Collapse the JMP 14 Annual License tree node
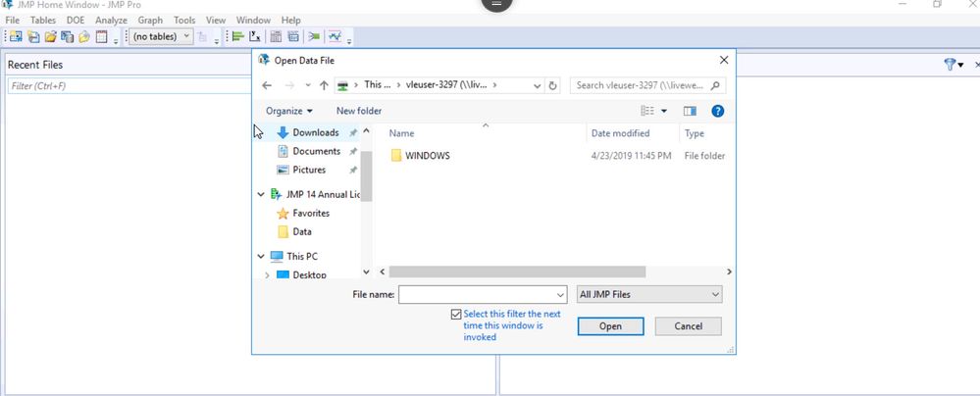The image size is (980, 396). (x=261, y=194)
